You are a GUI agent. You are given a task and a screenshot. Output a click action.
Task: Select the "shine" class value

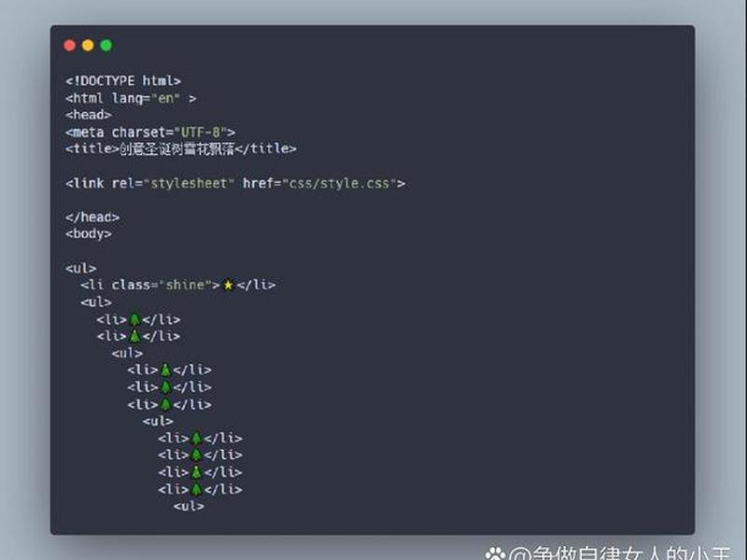[x=185, y=285]
